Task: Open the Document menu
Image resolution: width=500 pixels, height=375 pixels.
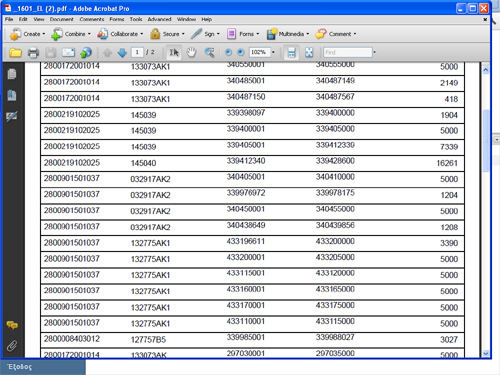Action: (x=62, y=19)
